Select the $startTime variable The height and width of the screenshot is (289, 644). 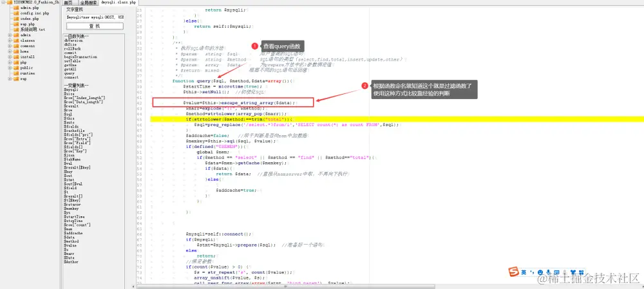click(x=74, y=216)
